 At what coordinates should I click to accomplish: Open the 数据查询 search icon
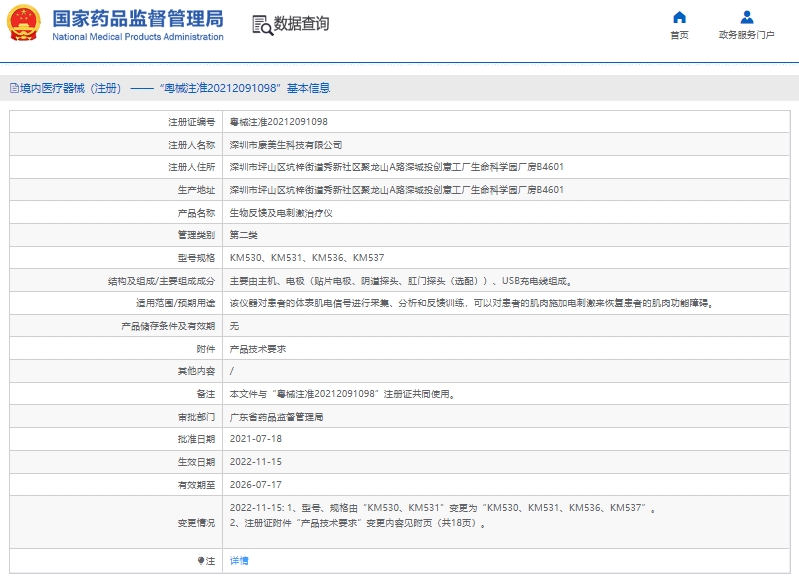(x=262, y=25)
